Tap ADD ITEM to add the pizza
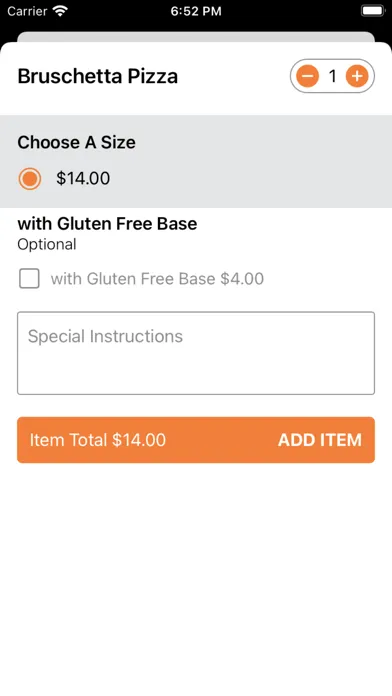This screenshot has width=392, height=696. point(320,440)
